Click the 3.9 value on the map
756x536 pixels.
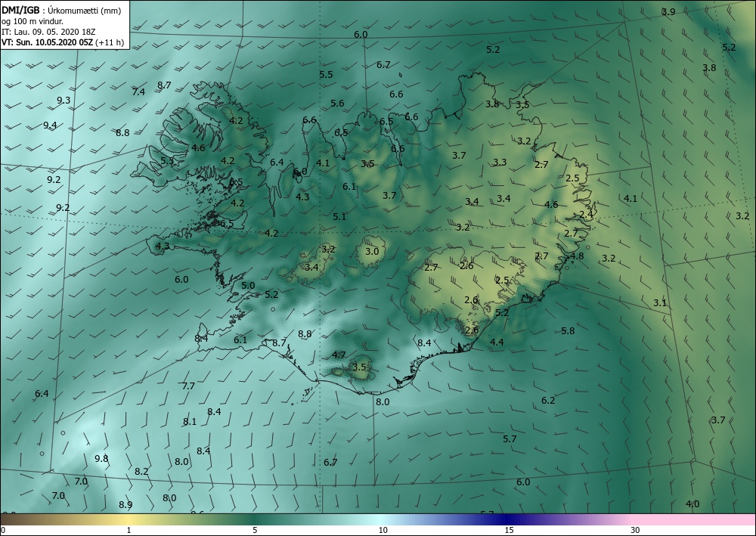(668, 12)
